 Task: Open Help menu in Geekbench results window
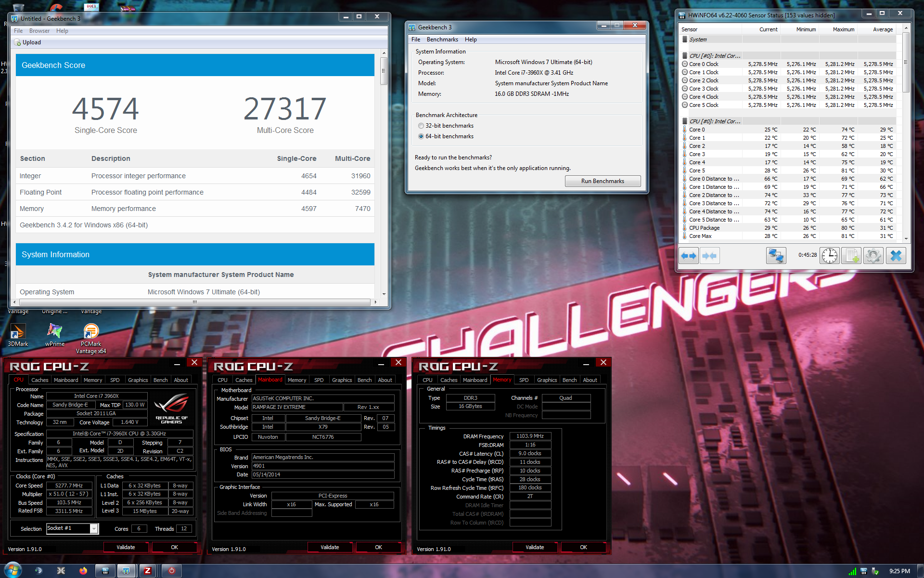click(x=62, y=31)
